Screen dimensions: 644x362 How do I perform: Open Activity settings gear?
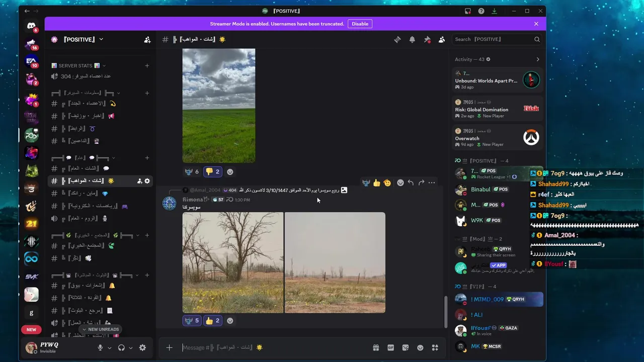[488, 59]
